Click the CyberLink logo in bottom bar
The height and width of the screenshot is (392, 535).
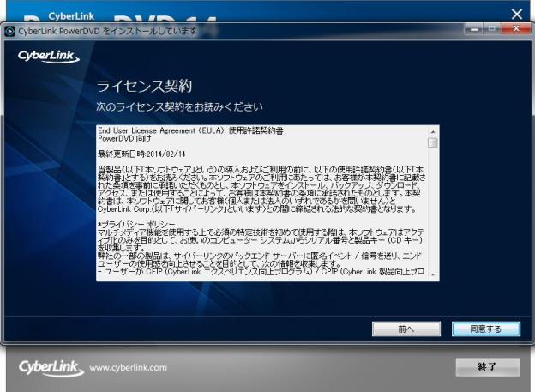click(x=51, y=368)
